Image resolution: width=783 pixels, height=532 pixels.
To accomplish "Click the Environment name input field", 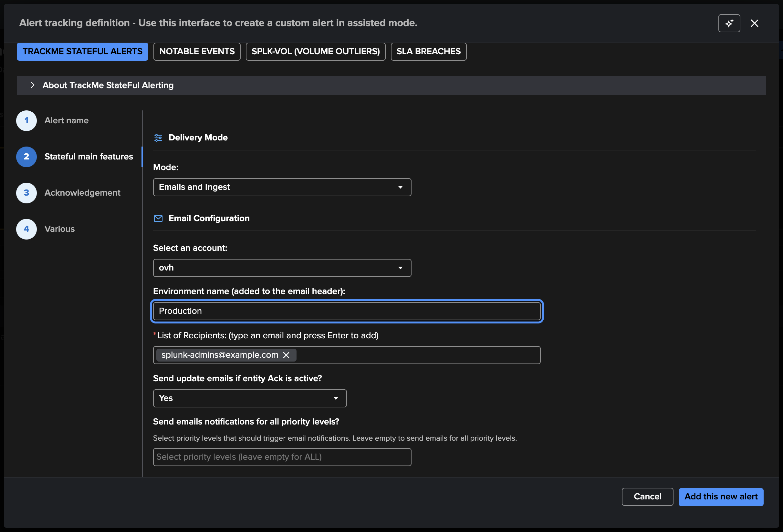I will [347, 311].
